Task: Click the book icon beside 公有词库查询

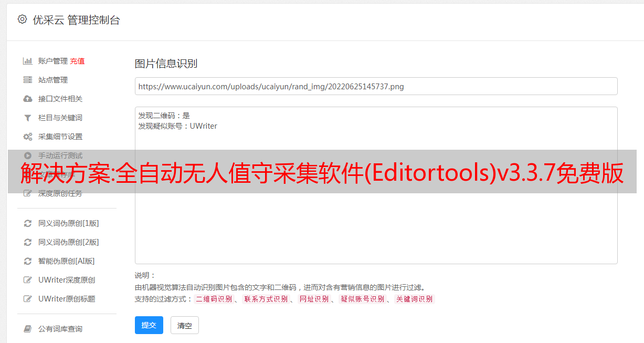Action: (28, 329)
